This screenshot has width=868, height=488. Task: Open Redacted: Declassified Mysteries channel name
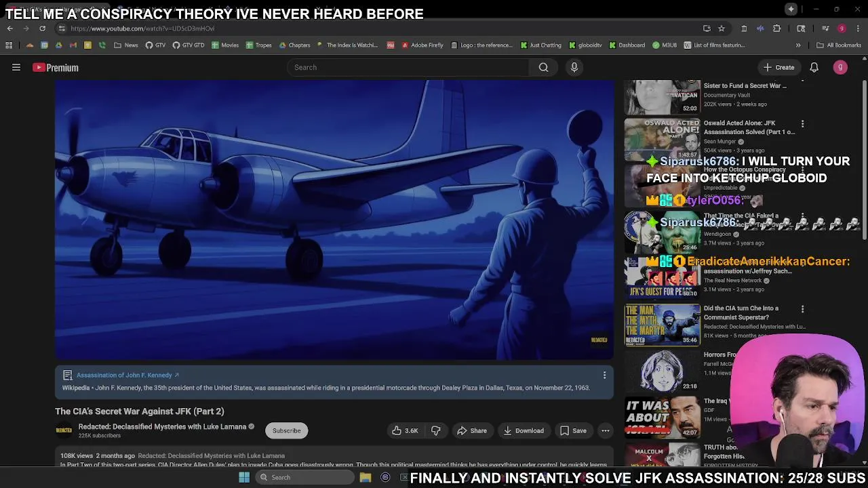click(162, 426)
